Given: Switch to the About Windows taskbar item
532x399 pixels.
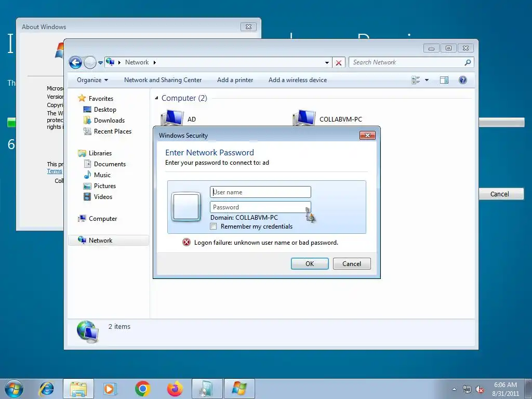Looking at the screenshot, I should pos(239,389).
